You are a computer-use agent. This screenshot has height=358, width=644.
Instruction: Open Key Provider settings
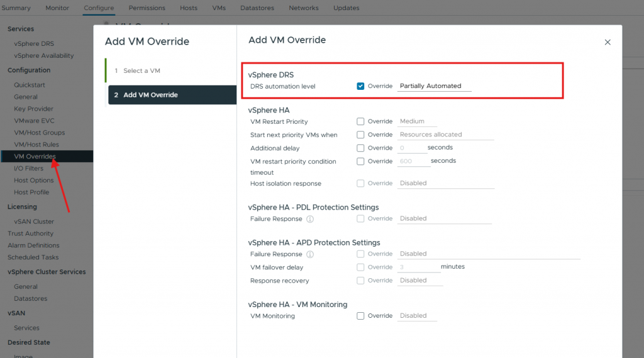[34, 109]
